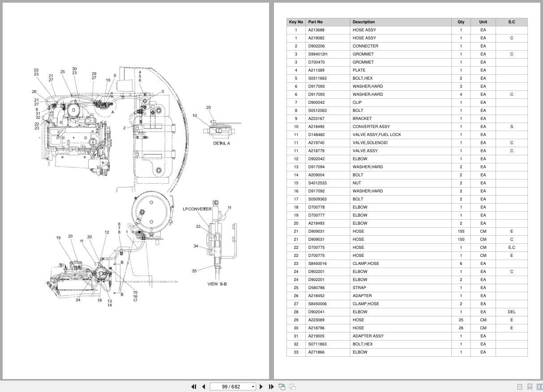Select part number A218493
Viewport: 543px width, 392px height.
(x=316, y=223)
